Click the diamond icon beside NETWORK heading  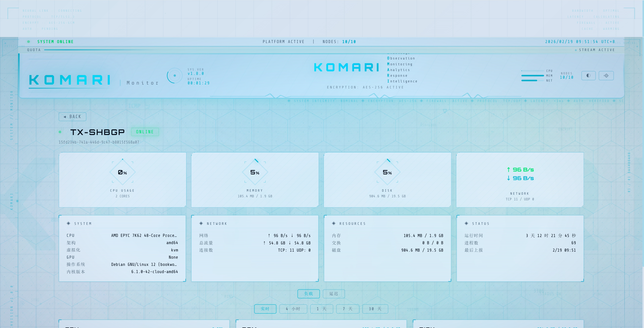coord(201,223)
